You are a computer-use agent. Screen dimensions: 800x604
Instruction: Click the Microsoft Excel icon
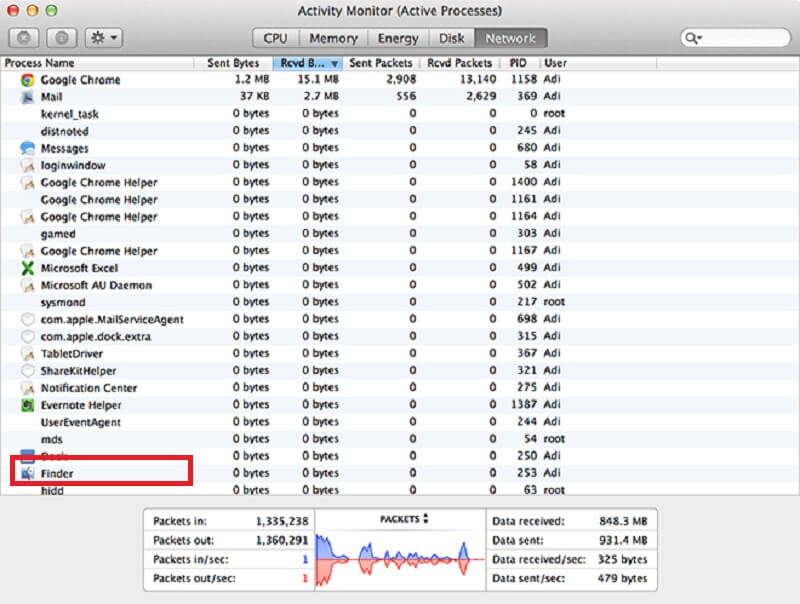(28, 268)
